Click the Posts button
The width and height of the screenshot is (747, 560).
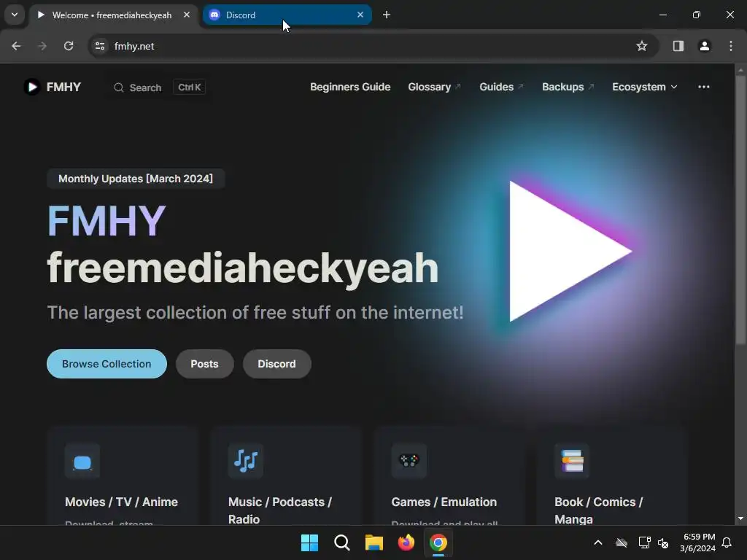(204, 364)
